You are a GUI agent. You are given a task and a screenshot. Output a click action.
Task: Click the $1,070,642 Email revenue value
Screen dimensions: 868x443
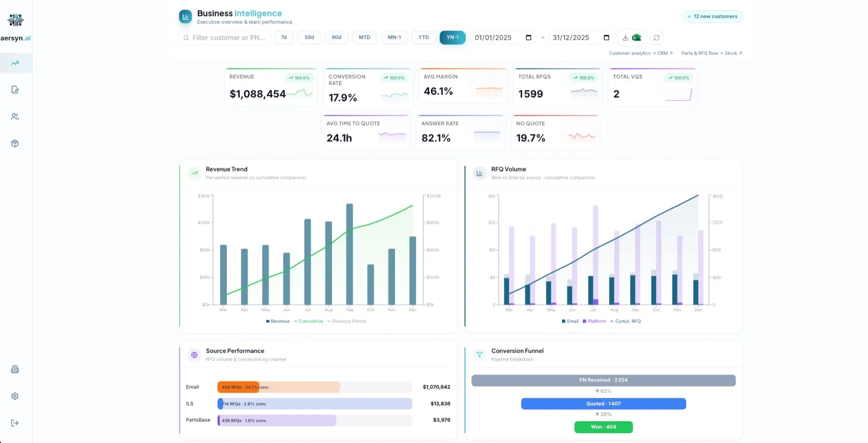pos(436,387)
